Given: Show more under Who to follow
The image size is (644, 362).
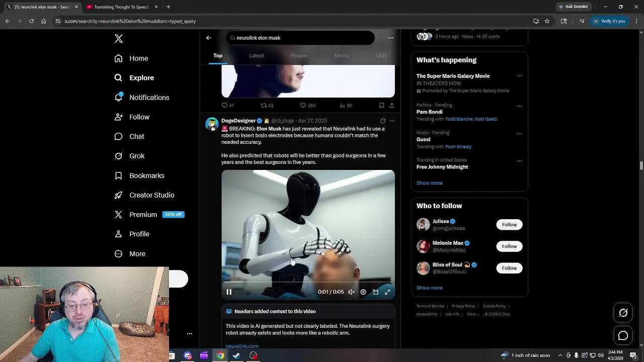Looking at the screenshot, I should pos(429,288).
